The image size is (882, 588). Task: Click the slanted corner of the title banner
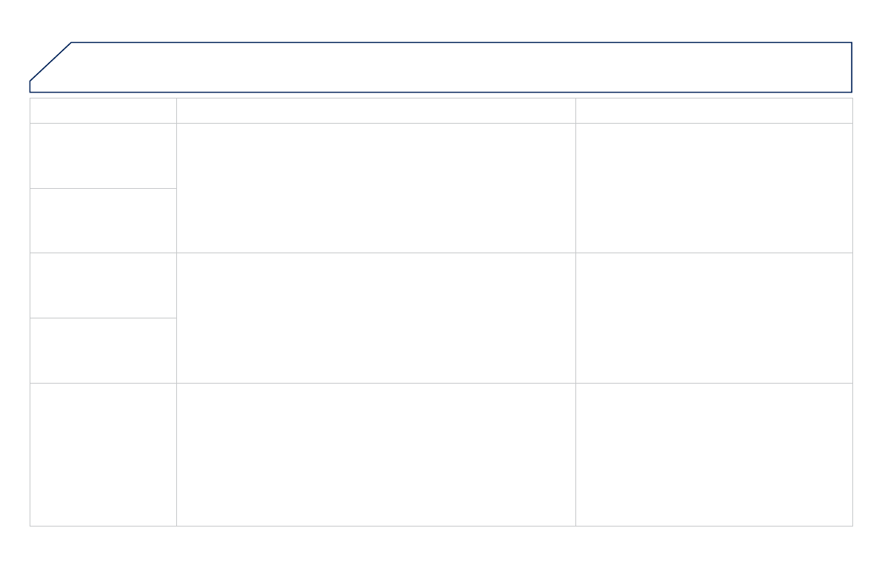coord(50,61)
